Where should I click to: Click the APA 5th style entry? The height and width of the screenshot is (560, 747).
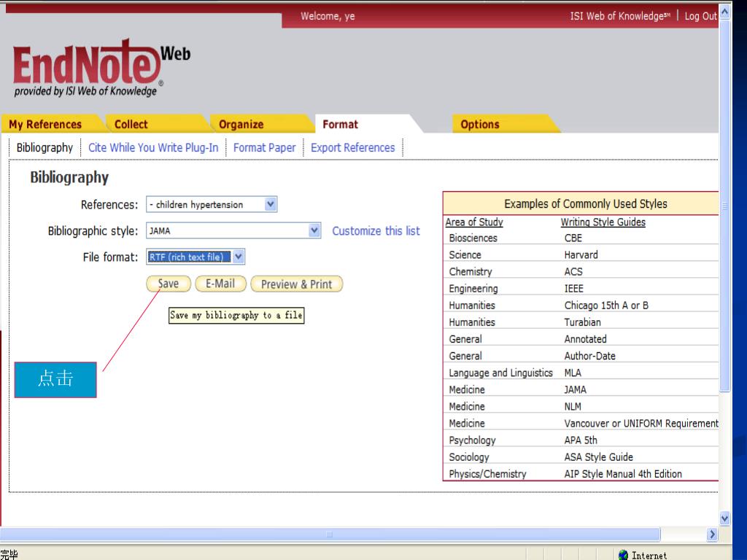pyautogui.click(x=581, y=440)
